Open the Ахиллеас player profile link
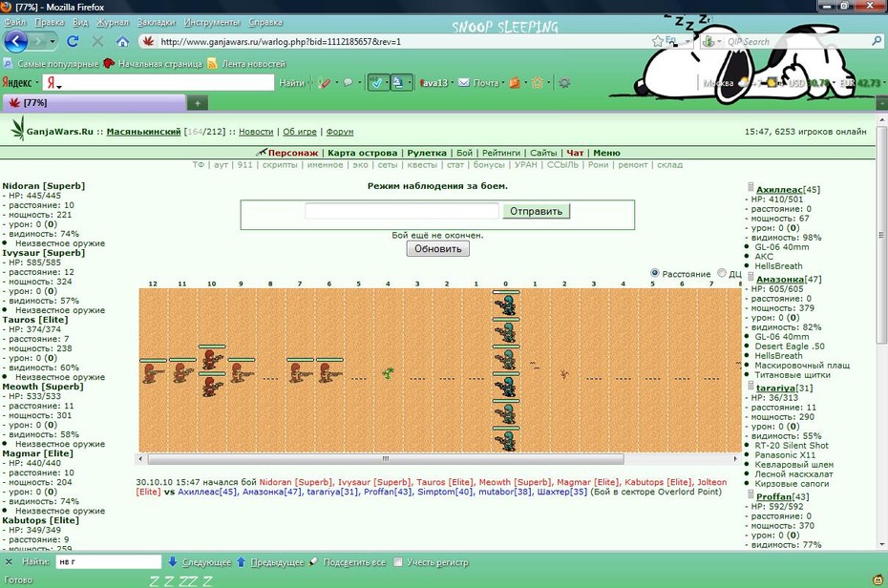This screenshot has height=588, width=888. tap(779, 190)
